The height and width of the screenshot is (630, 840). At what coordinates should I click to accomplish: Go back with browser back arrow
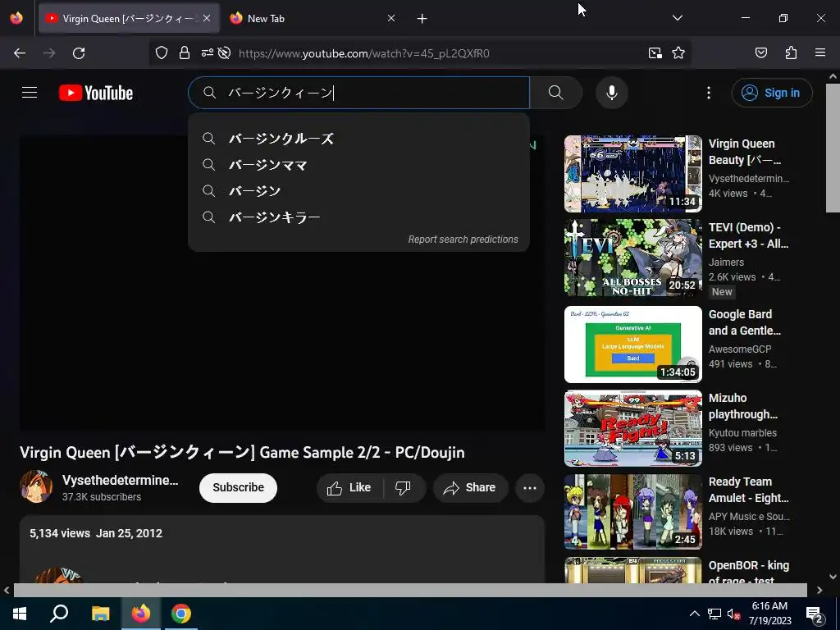click(20, 53)
